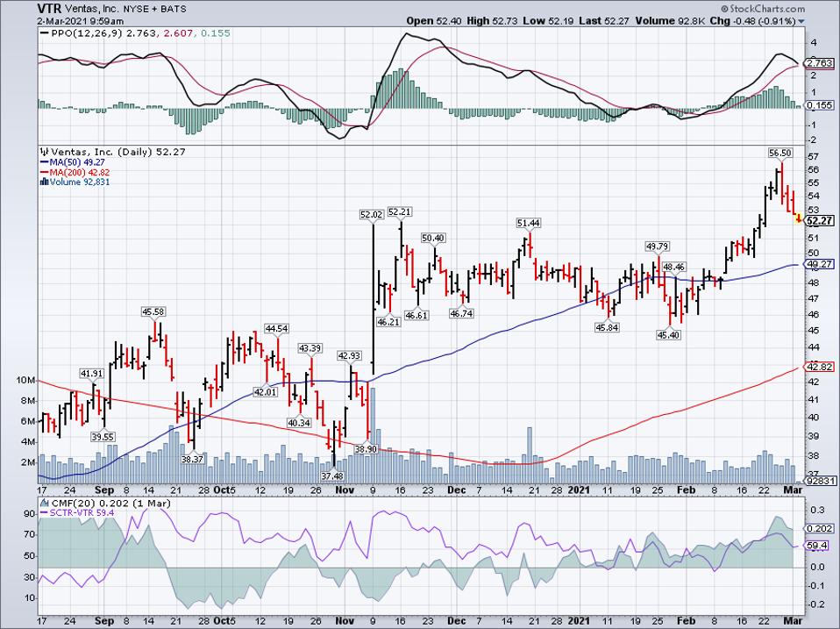Image resolution: width=840 pixels, height=629 pixels.
Task: Click the VTR ticker symbol in the header
Action: (x=49, y=9)
